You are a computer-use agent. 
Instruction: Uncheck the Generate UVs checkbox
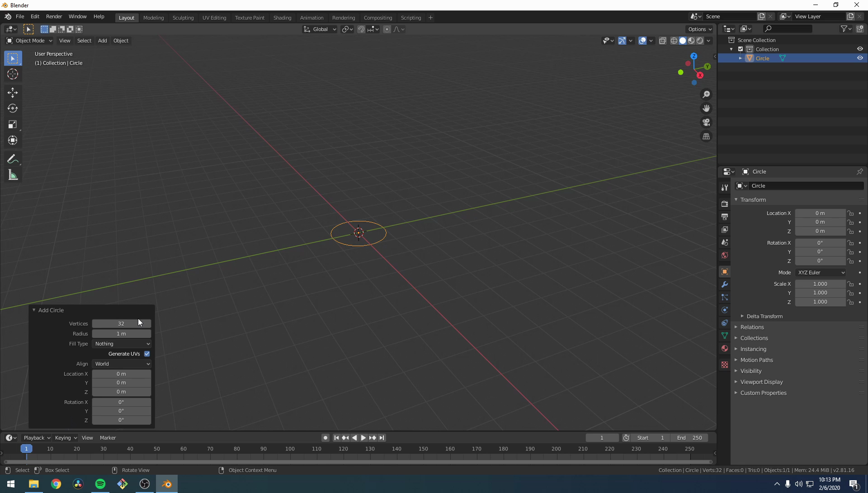(147, 354)
